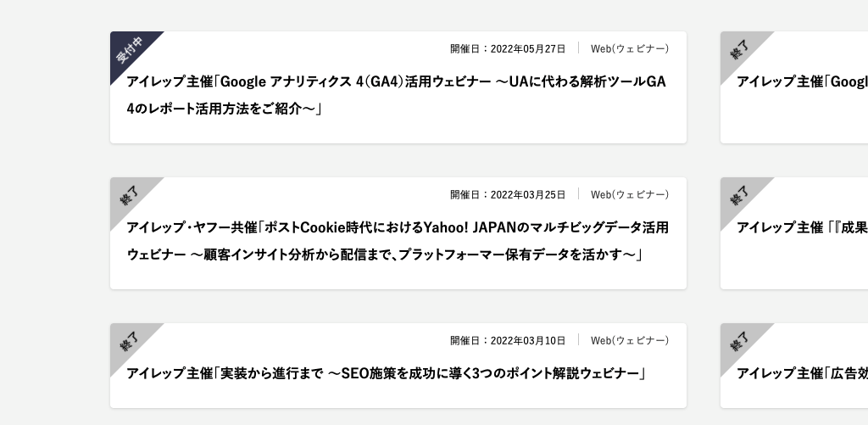Click the 開催日 2022年03月25日 date text
Image resolution: width=868 pixels, height=425 pixels.
coord(507,195)
